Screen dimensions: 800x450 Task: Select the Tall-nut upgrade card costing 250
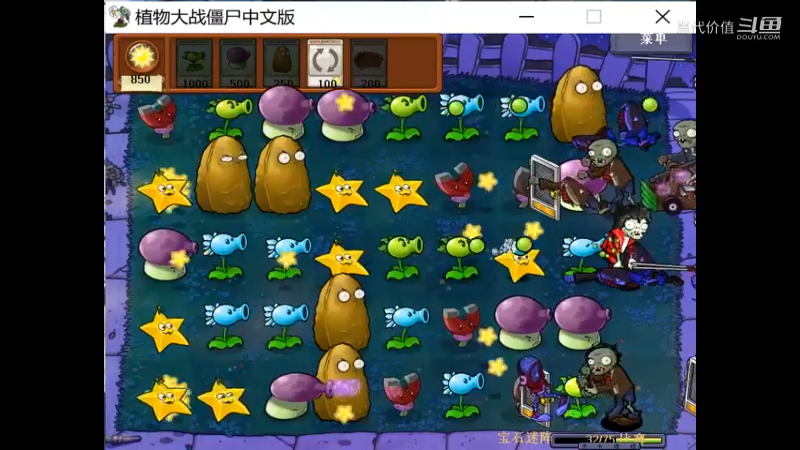282,63
